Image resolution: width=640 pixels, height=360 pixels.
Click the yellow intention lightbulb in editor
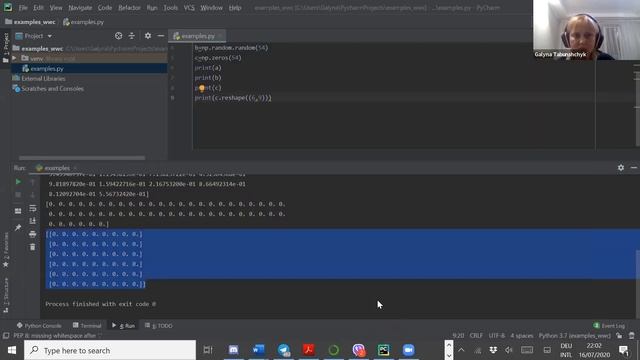pos(202,88)
